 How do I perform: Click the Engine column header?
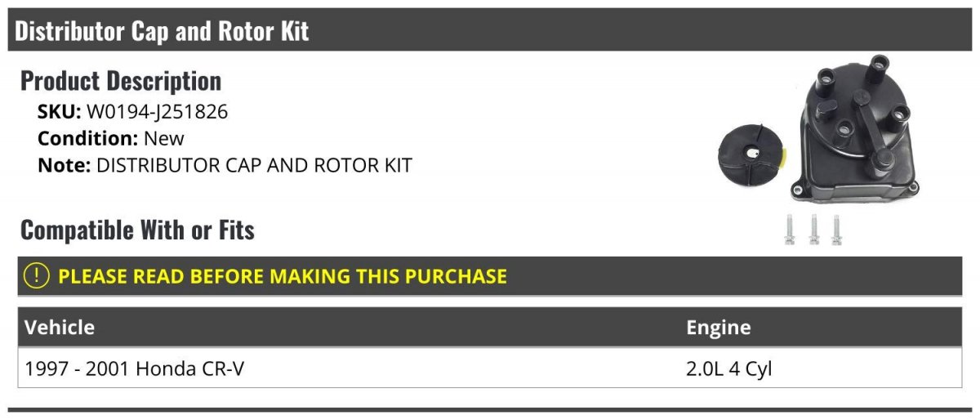[x=719, y=328]
